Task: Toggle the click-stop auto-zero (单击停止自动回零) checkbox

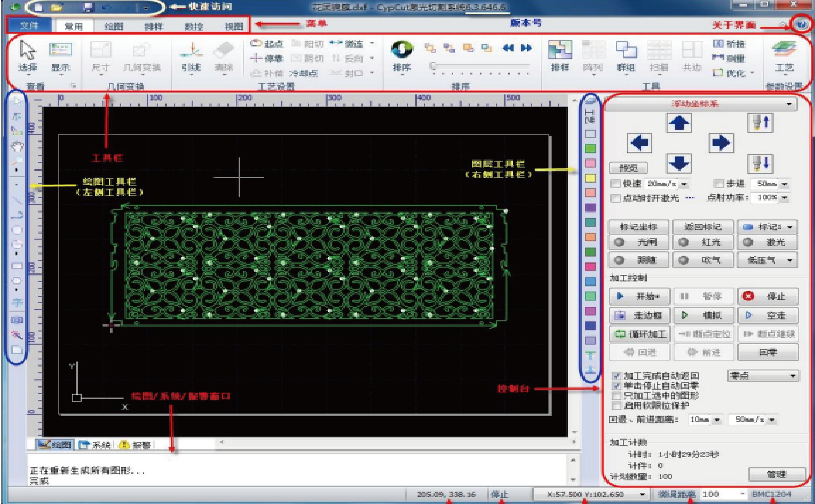Action: (617, 386)
